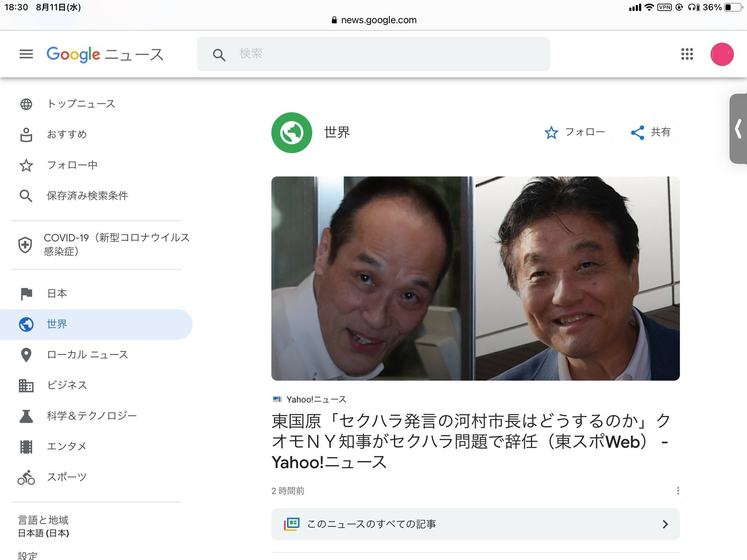This screenshot has width=747, height=560.
Task: Click the article photo thumbnail
Action: (475, 279)
